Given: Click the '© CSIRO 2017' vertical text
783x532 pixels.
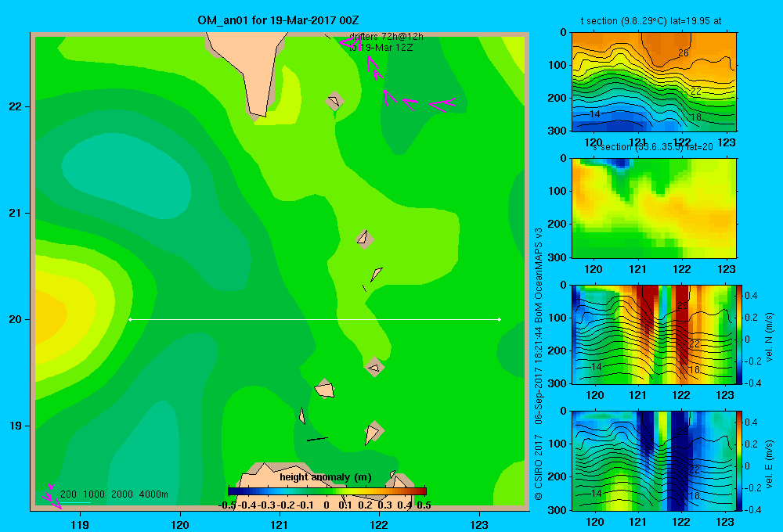Looking at the screenshot, I should pyautogui.click(x=539, y=467).
